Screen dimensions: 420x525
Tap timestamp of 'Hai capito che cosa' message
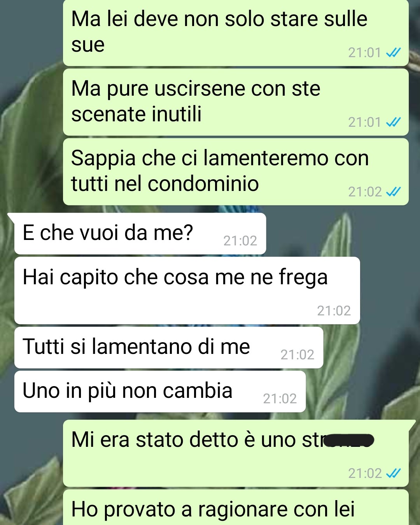click(334, 310)
